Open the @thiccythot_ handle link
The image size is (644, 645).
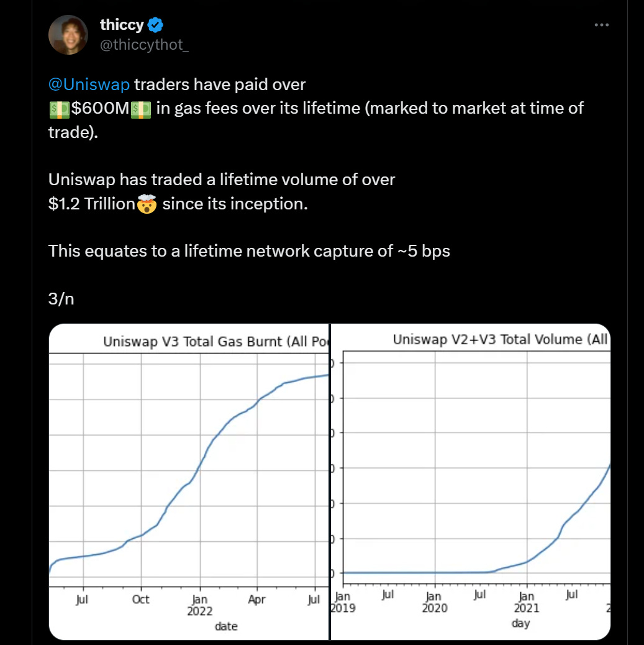pyautogui.click(x=144, y=44)
